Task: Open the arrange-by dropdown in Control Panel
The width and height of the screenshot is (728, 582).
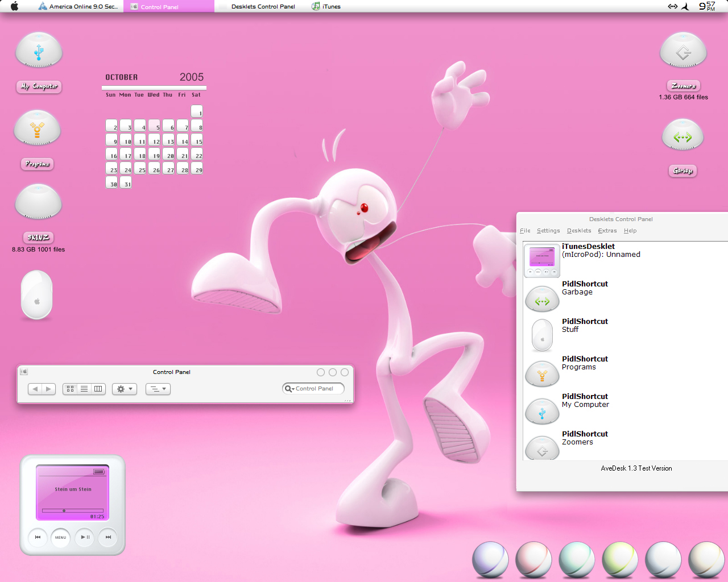Action: [x=158, y=389]
